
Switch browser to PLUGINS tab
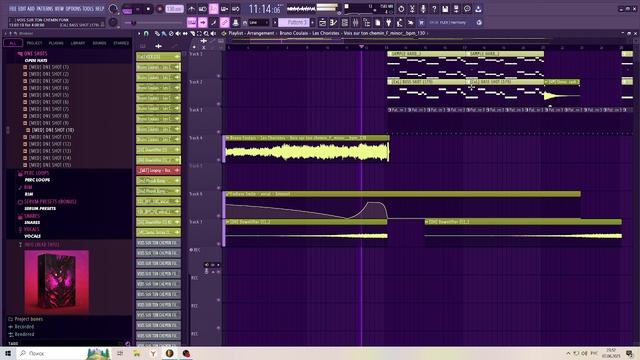point(56,43)
